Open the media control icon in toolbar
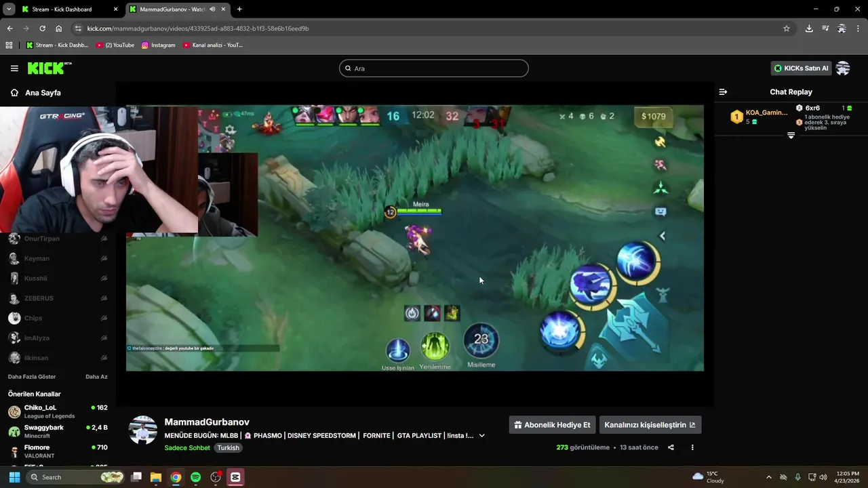Viewport: 868px width, 488px height. tap(825, 28)
